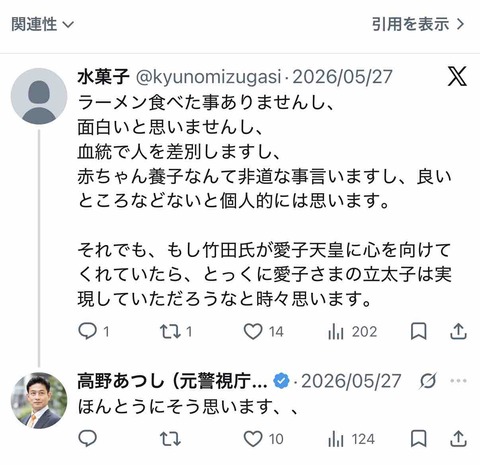480x465 pixels.
Task: Open 高野あつし profile photo
Action: pos(39,400)
